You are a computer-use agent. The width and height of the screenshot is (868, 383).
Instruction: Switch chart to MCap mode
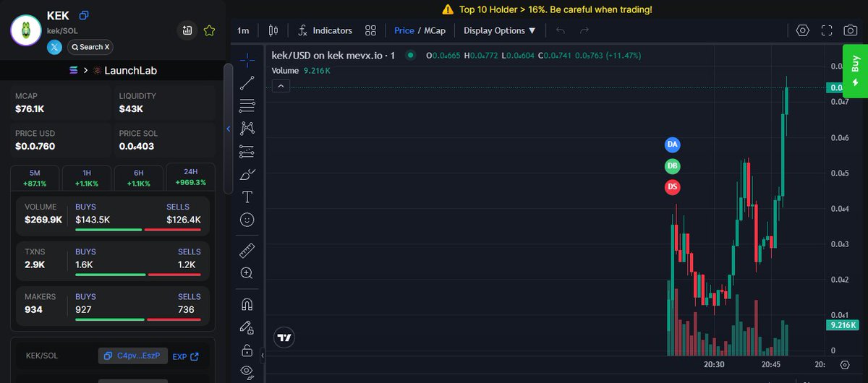pyautogui.click(x=435, y=30)
